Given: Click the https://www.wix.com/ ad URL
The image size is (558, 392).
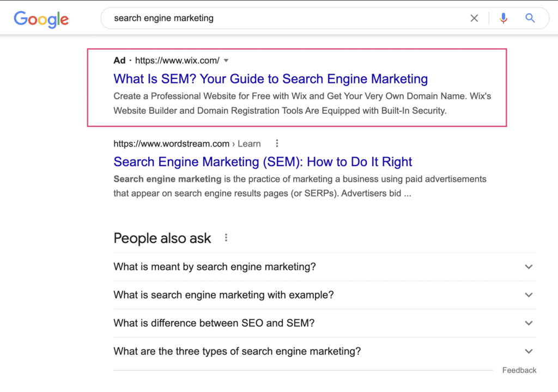Looking at the screenshot, I should (177, 60).
